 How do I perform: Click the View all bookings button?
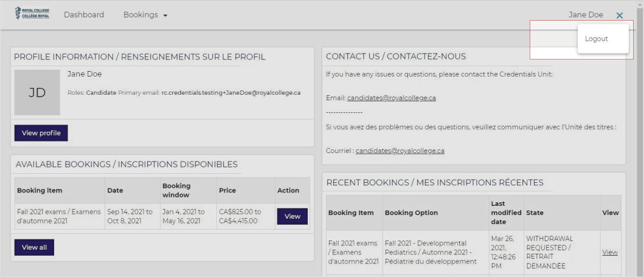[x=34, y=247]
